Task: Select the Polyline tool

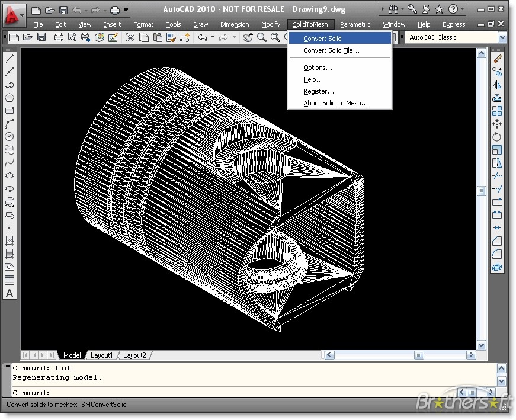Action: [9, 85]
